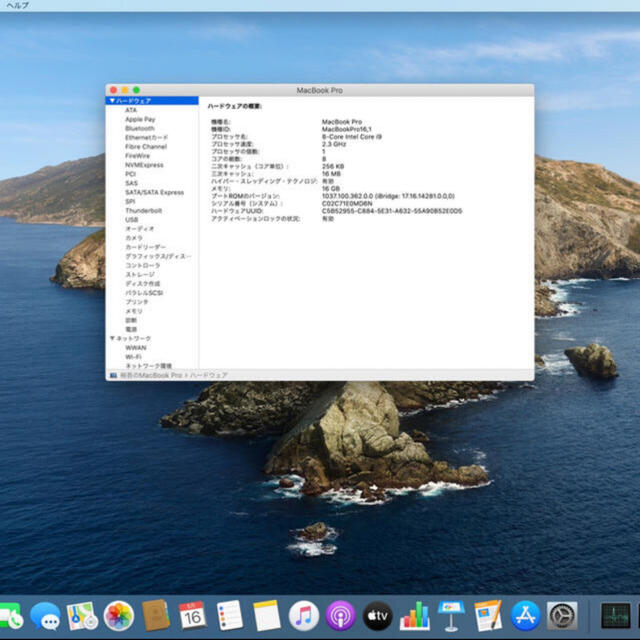The image size is (640, 640).
Task: Select ディスク作成 in the sidebar
Action: [142, 284]
